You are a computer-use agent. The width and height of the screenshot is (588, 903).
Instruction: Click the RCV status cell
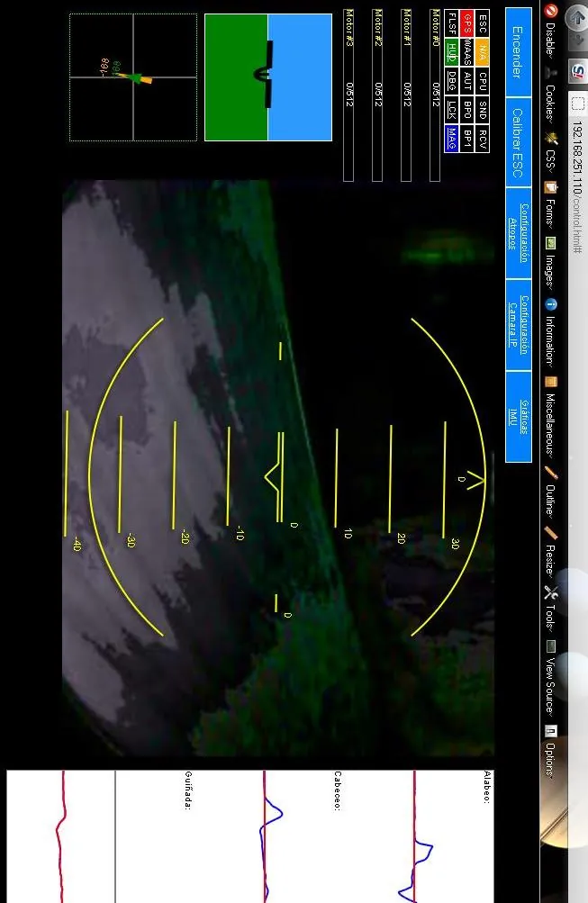[483, 139]
